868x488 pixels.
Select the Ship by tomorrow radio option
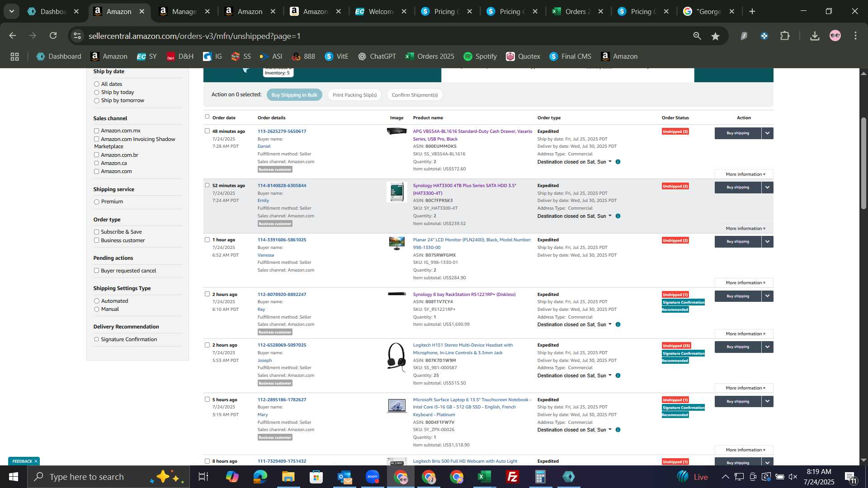click(x=96, y=101)
